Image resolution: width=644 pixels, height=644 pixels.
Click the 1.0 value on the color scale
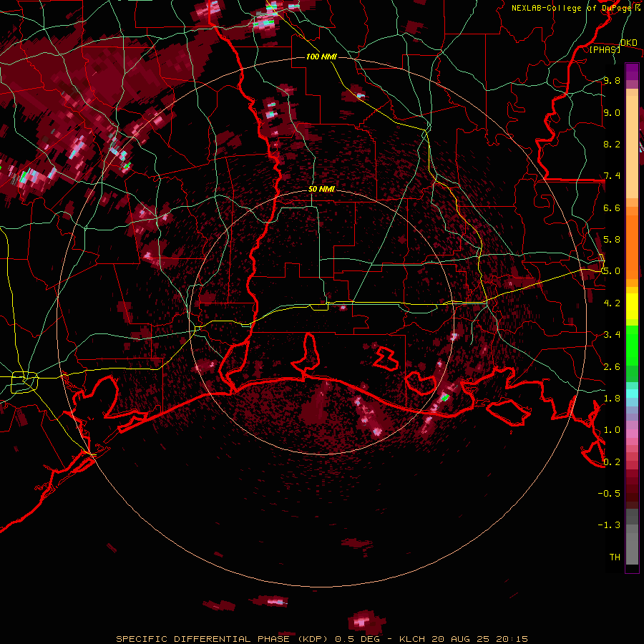pos(612,430)
